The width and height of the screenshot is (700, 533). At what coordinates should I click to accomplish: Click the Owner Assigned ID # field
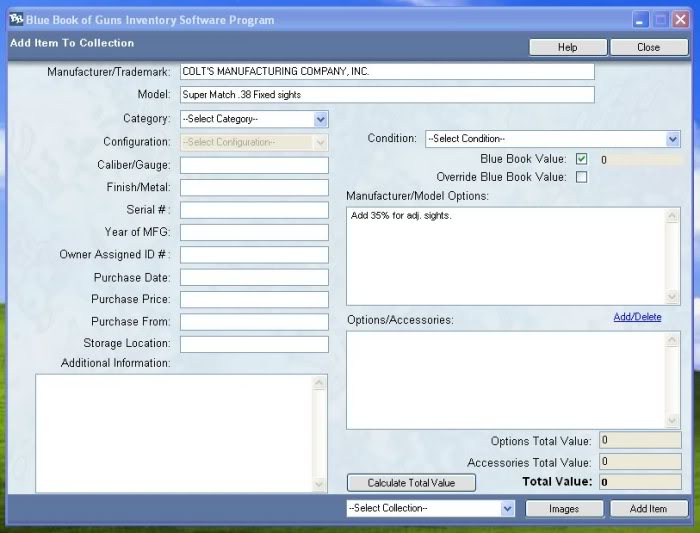click(x=254, y=255)
